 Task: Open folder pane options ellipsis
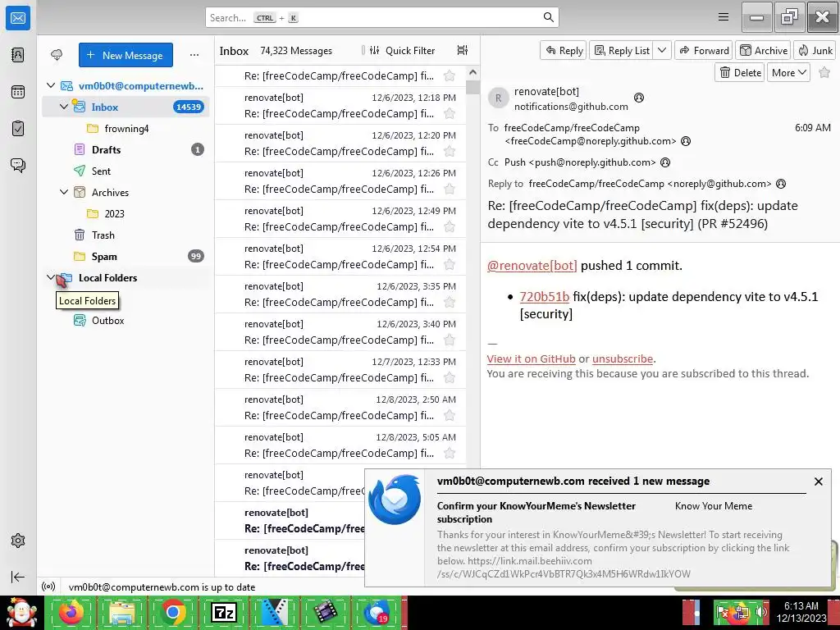[x=194, y=55]
